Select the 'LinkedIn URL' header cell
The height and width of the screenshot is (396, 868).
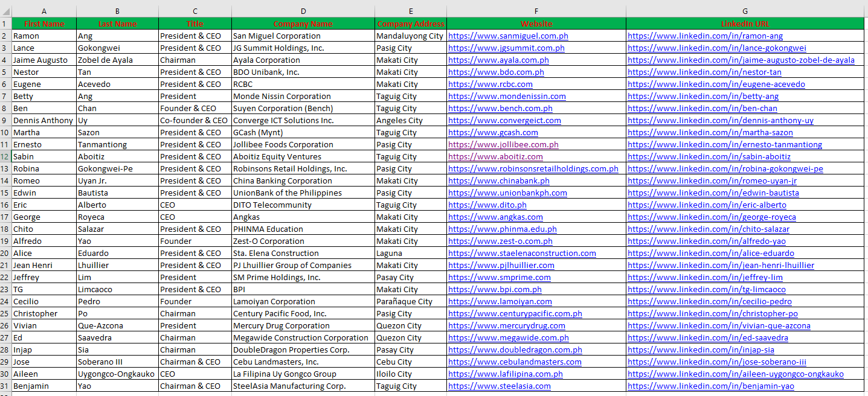pos(745,24)
